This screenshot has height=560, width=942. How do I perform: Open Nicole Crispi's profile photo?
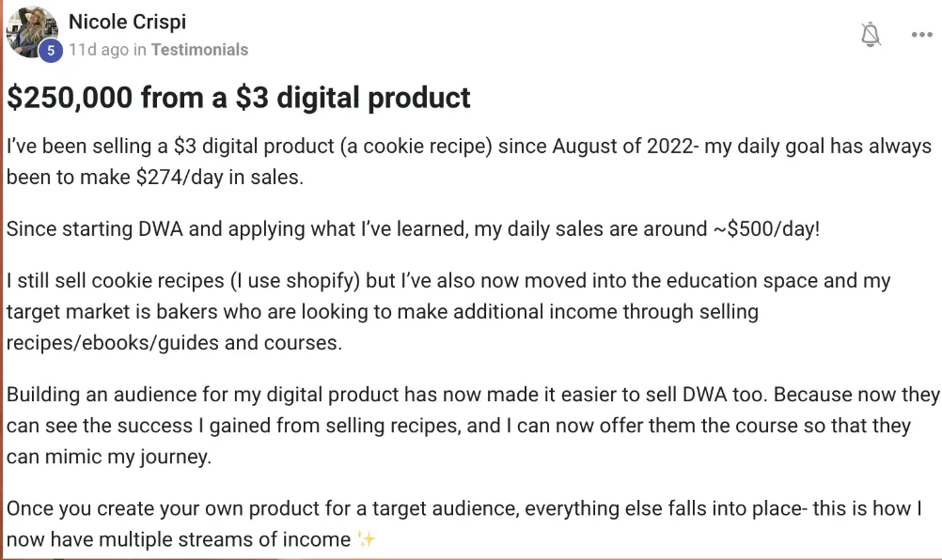pyautogui.click(x=31, y=32)
